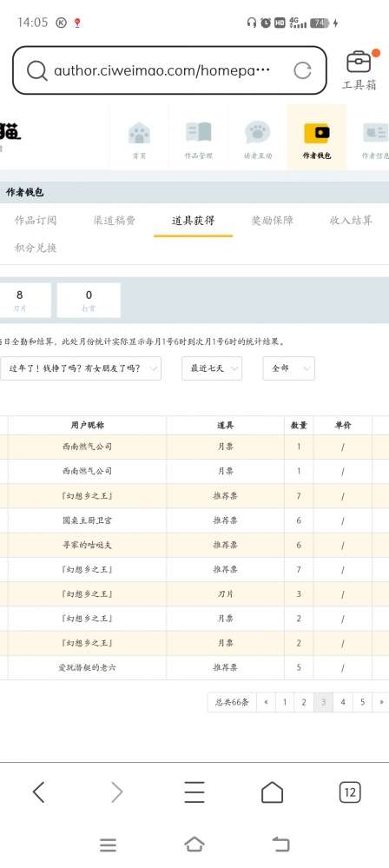Image resolution: width=389 pixels, height=868 pixels.
Task: Tap browser forward arrow
Action: point(116,792)
